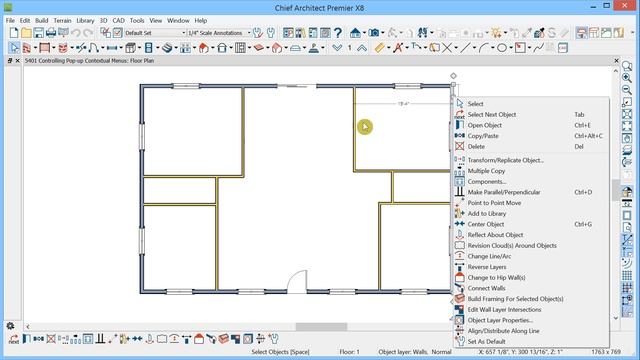Click Set As Default icon in bottom toolbar
Screen dimensions: 640x360
click(273, 339)
